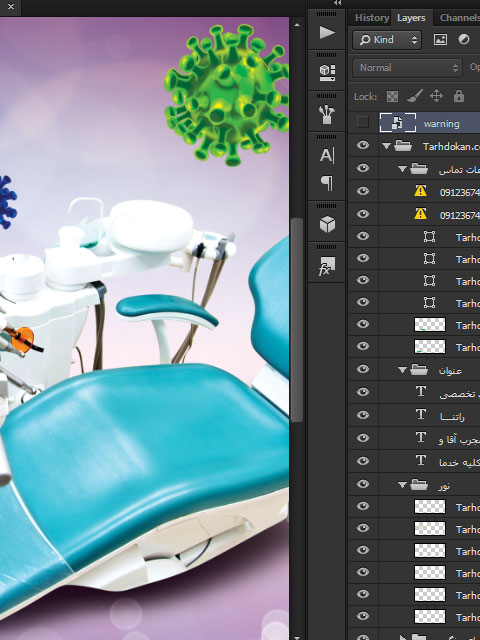480x640 pixels.
Task: Click the راننـــا text layer T icon
Action: point(421,415)
